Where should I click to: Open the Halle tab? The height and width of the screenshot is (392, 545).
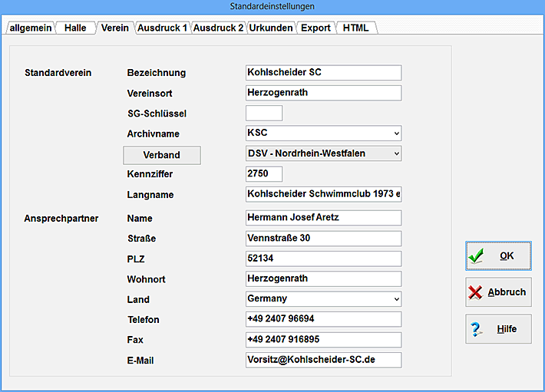click(75, 28)
